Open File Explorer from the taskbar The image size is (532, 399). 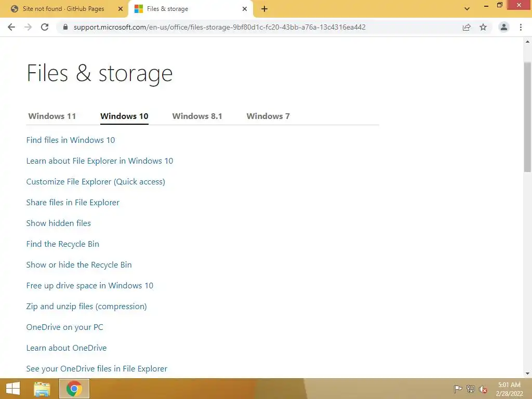[x=42, y=389]
